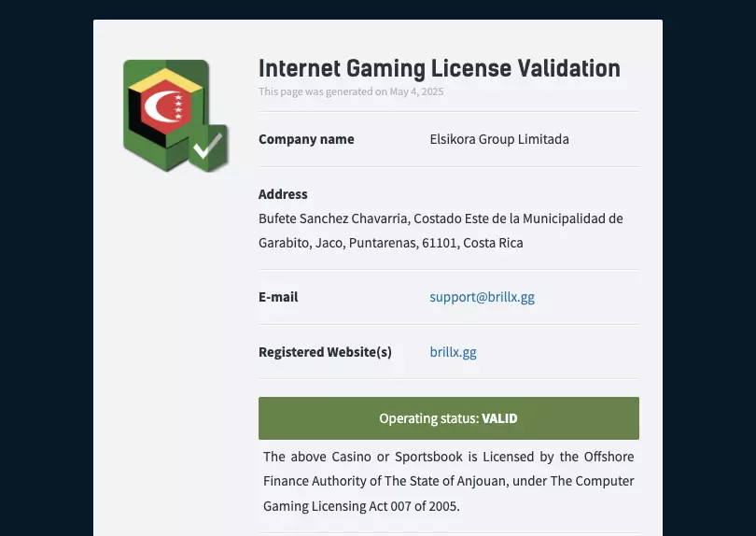
Task: Click the Internet Gaming License Validation heading
Action: pos(439,68)
